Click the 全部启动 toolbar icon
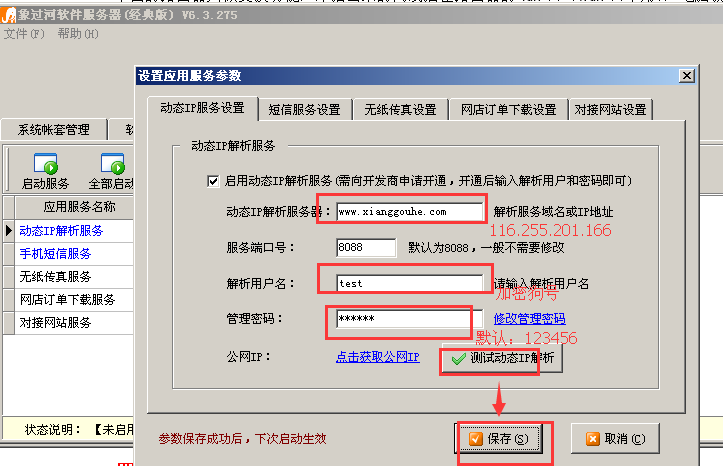 [x=111, y=171]
